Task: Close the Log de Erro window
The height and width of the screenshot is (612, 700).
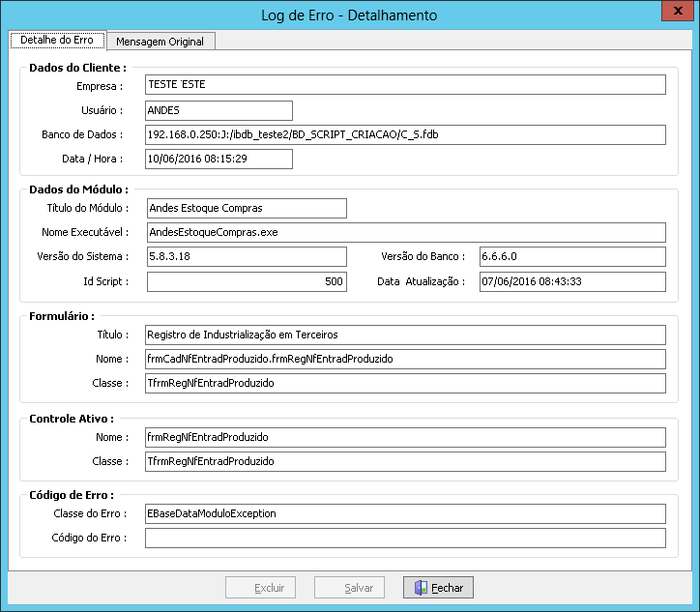Action: pyautogui.click(x=678, y=11)
